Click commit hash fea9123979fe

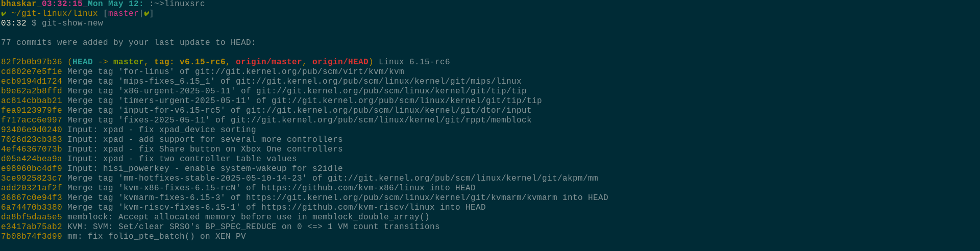(32, 111)
